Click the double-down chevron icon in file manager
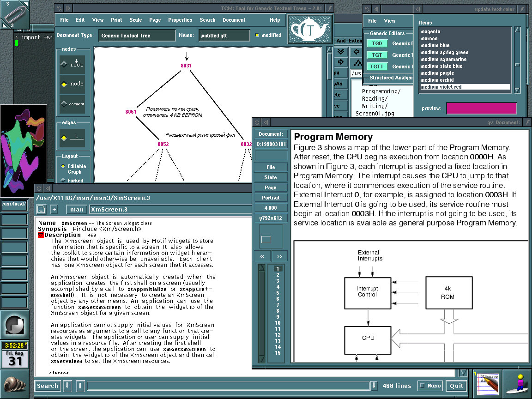 pyautogui.click(x=341, y=52)
